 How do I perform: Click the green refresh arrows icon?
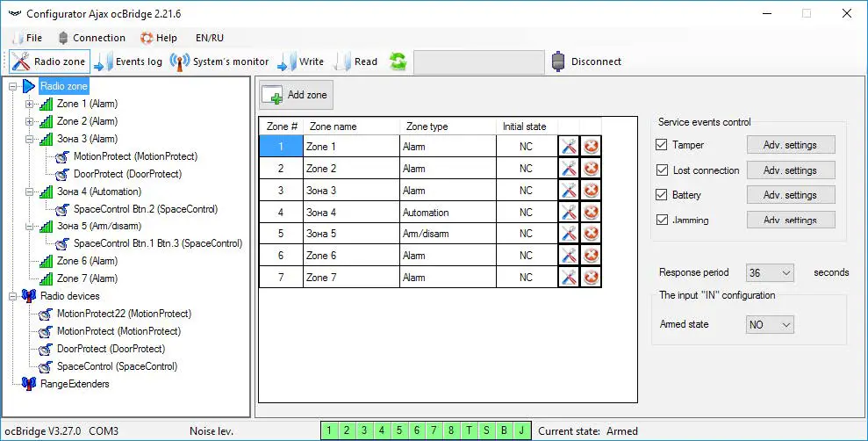point(398,61)
